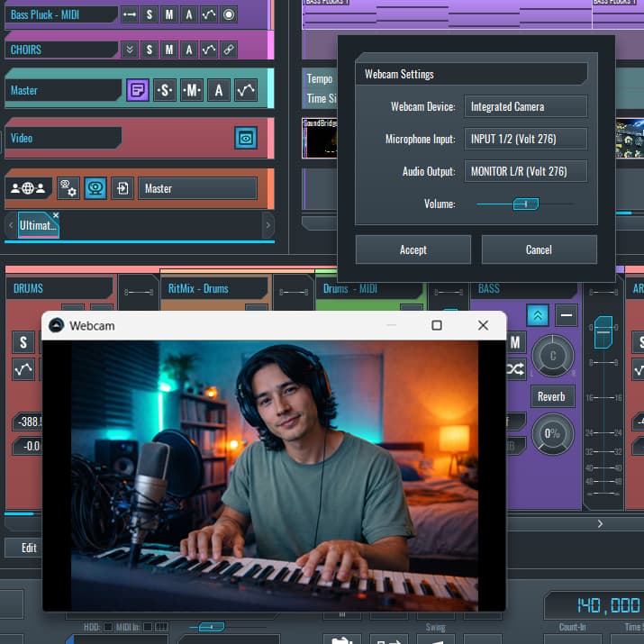Adjust the Webcam Settings Volume slider
The image size is (644, 644).
[526, 204]
